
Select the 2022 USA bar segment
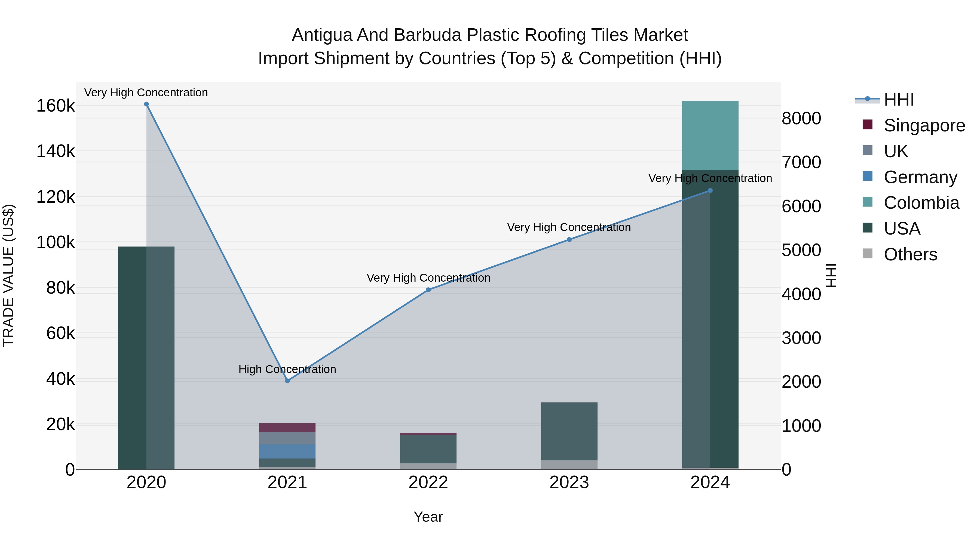[x=428, y=449]
